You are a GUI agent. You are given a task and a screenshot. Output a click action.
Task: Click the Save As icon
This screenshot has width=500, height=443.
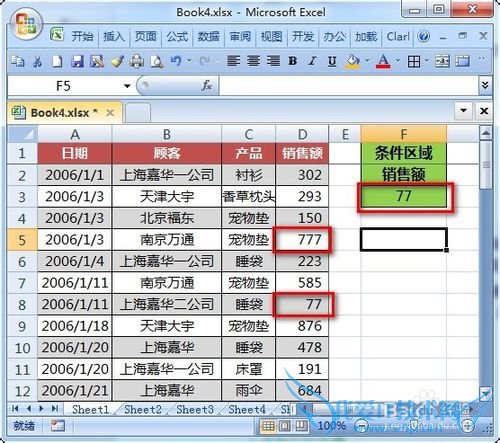coord(97,61)
